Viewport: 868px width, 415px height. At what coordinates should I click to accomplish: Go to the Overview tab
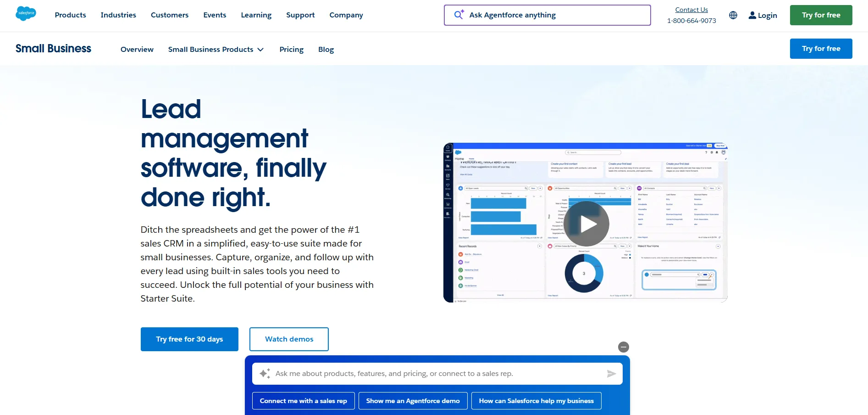point(137,50)
